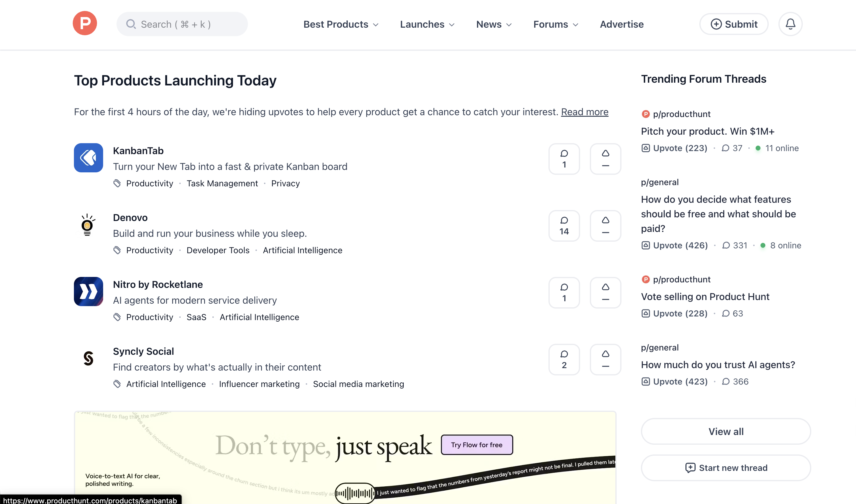Viewport: 856px width, 504px height.
Task: Expand the News menu
Action: click(494, 24)
